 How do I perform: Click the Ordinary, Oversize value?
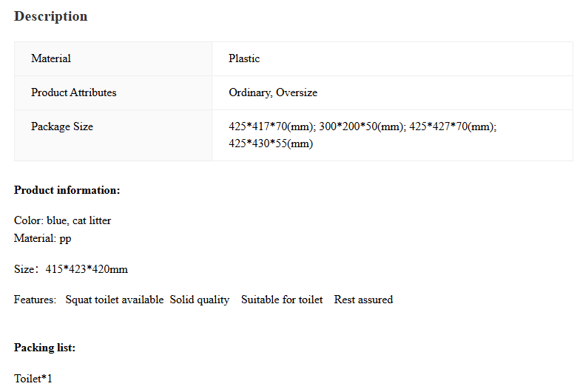pos(273,92)
